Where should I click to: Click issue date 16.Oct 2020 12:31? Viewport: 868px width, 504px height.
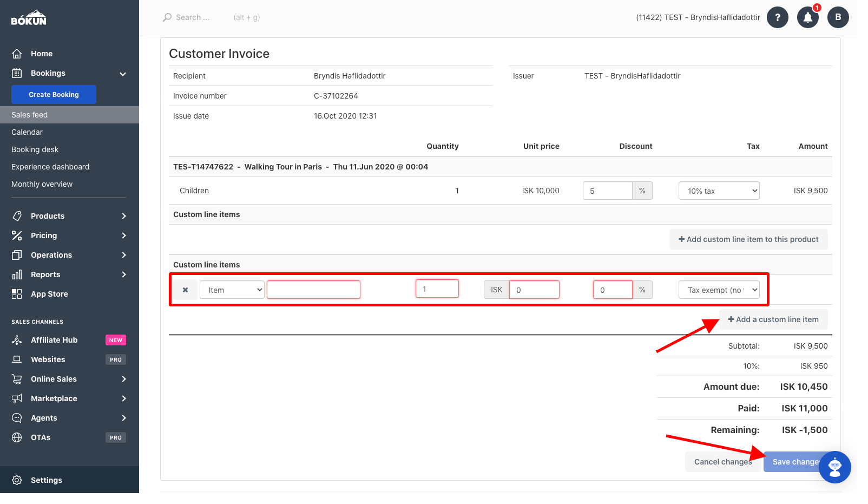(x=345, y=116)
